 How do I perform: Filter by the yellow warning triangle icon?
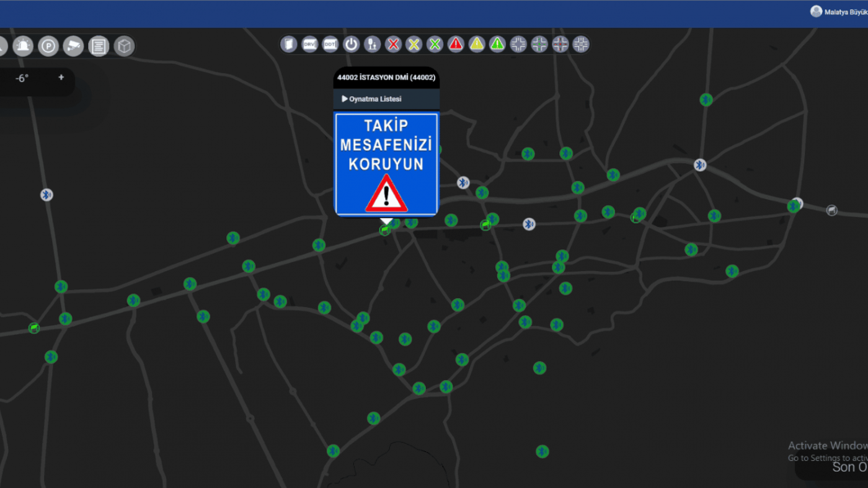click(477, 44)
